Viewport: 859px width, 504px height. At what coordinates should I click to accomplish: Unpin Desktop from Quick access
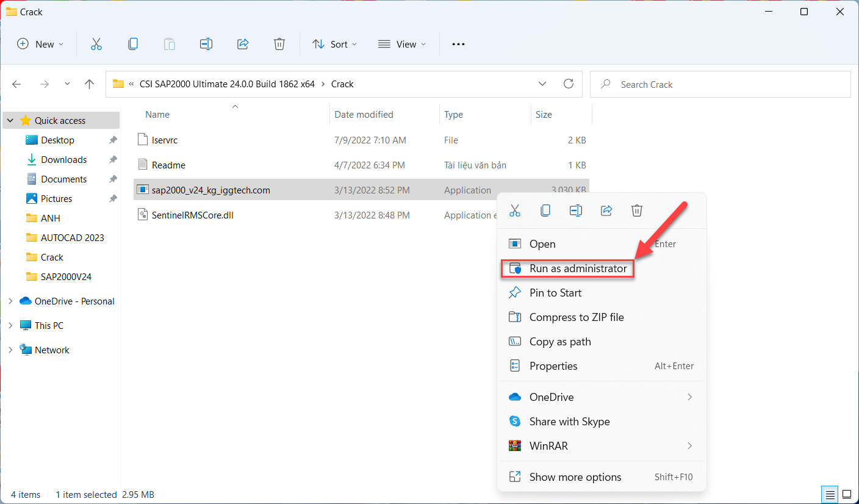pos(113,140)
